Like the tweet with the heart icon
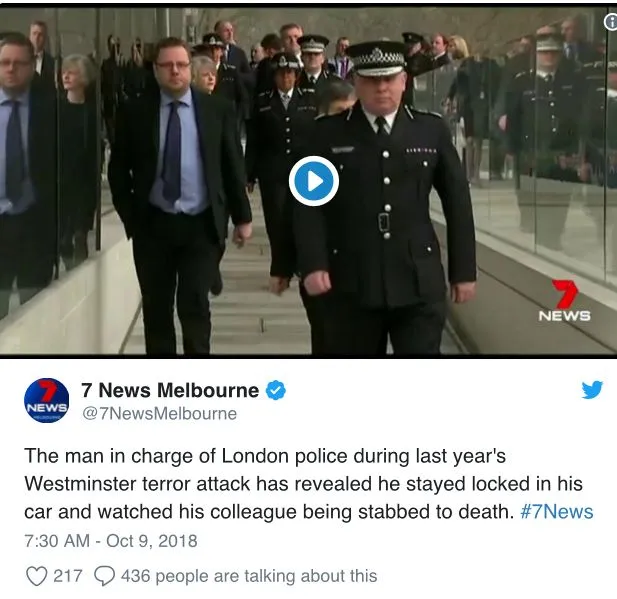The width and height of the screenshot is (617, 599). point(37,576)
